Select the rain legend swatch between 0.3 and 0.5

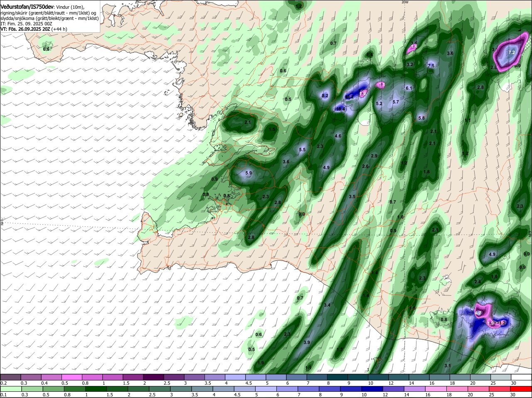click(x=33, y=389)
